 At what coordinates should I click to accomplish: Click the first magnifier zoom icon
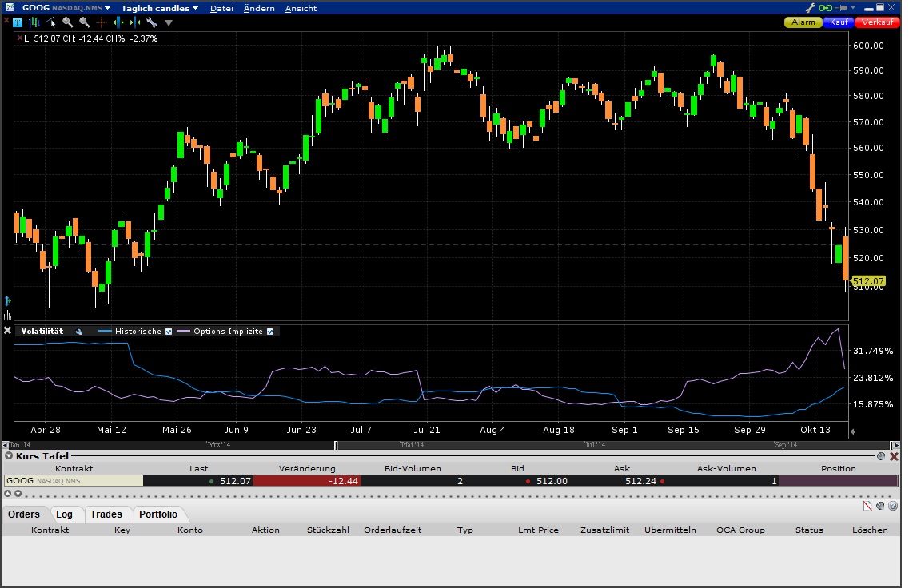(x=68, y=22)
